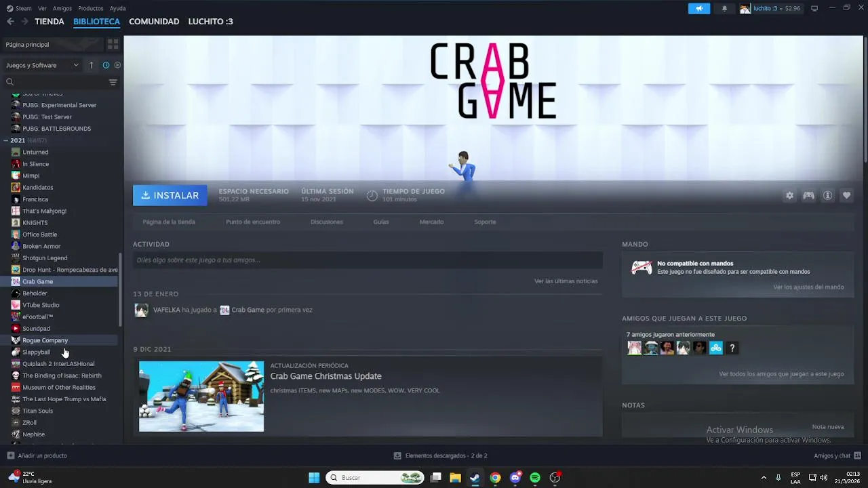The width and height of the screenshot is (868, 488).
Task: Open VAFELKA's avatar in activity feed
Action: [x=141, y=310]
